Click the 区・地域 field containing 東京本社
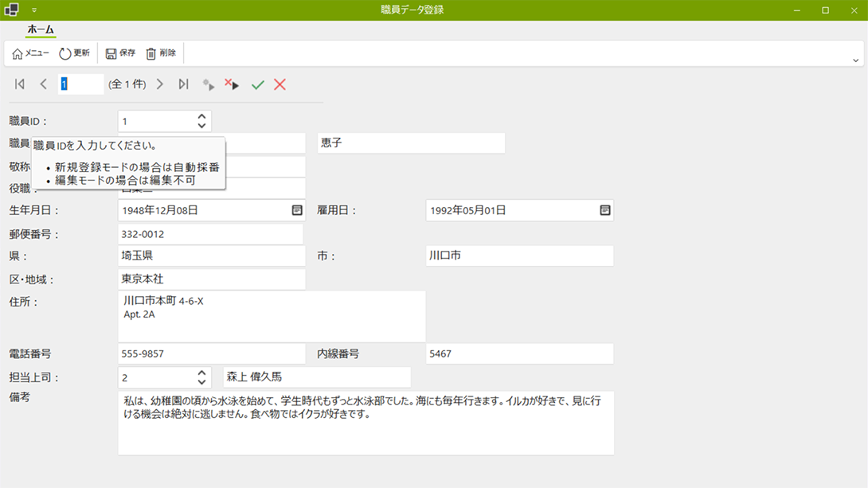This screenshot has width=868, height=488. click(x=212, y=279)
